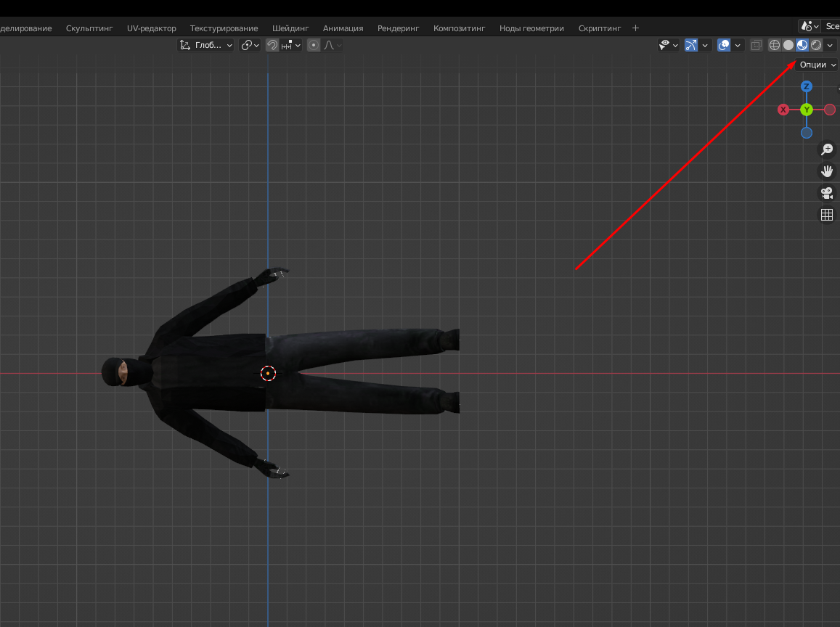Select wireframe viewport shading mode
Screen dimensions: 840x627
click(x=775, y=45)
